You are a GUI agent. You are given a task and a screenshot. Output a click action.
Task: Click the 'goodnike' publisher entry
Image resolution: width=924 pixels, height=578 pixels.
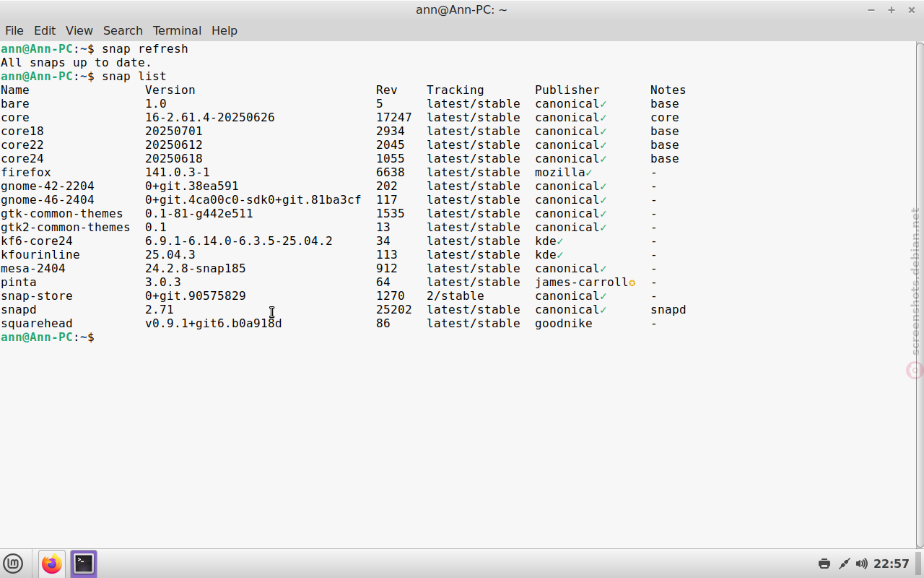[564, 323]
